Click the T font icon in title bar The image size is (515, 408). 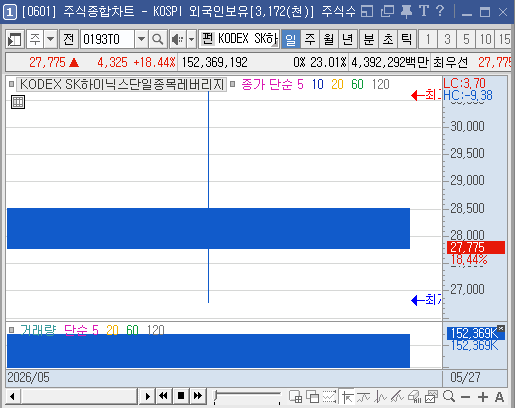(424, 11)
